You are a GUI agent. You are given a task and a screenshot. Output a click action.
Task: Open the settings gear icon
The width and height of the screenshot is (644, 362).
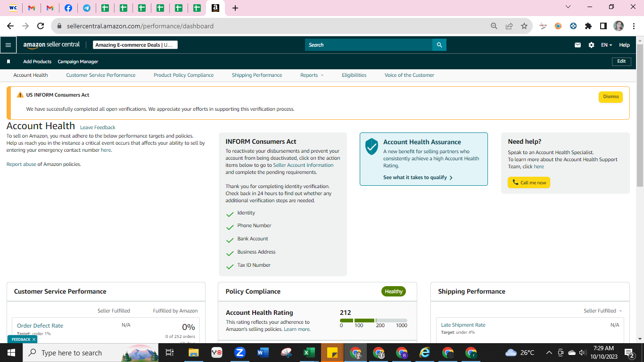click(x=591, y=45)
